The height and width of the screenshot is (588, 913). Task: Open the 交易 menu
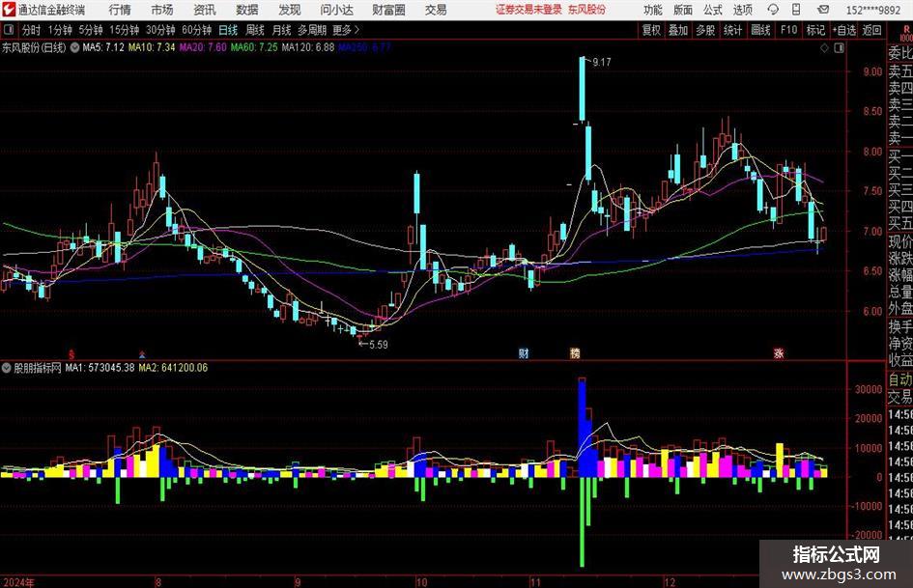tap(436, 10)
